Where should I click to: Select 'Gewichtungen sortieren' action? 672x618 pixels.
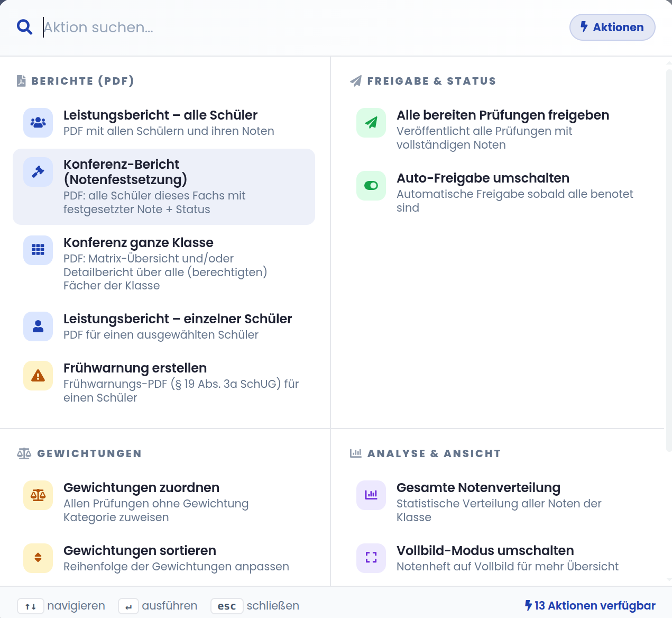164,558
